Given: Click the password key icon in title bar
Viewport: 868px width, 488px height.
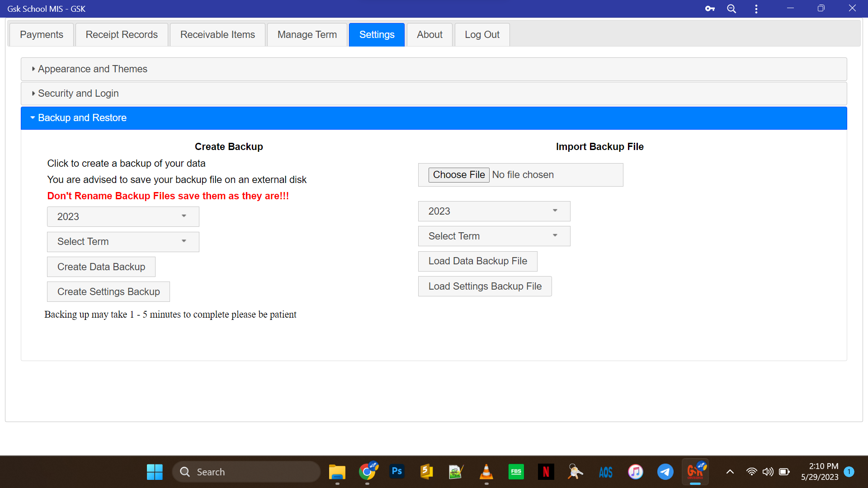Looking at the screenshot, I should pyautogui.click(x=710, y=9).
